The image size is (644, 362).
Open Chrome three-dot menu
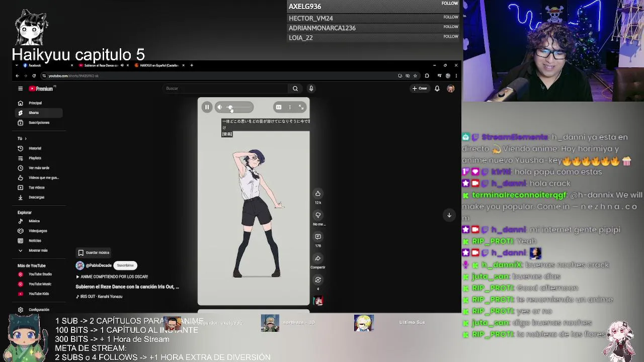pyautogui.click(x=456, y=76)
